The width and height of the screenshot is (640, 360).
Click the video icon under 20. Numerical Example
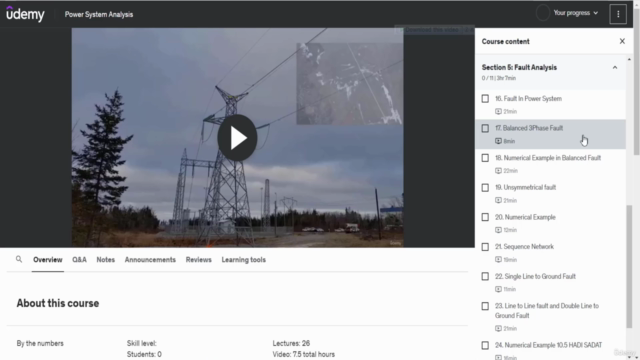tap(498, 230)
